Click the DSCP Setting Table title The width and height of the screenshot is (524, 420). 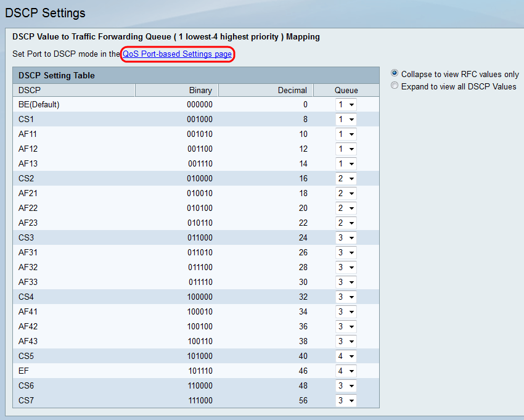57,76
